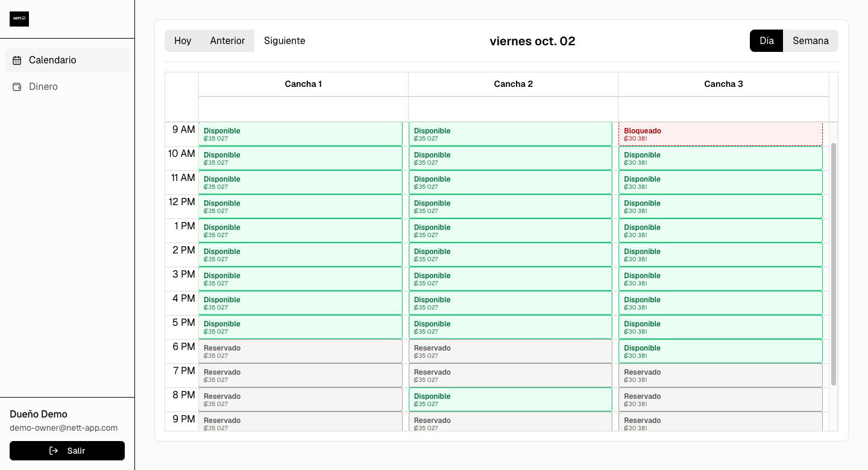Click the Dueño Demo user name
868x470 pixels.
point(39,414)
